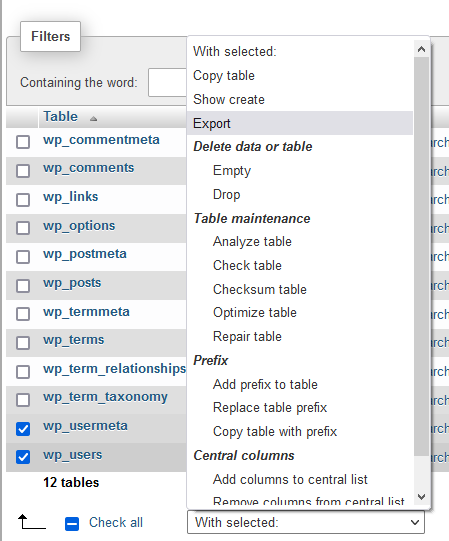Open the wp_termmeta table

click(x=86, y=312)
